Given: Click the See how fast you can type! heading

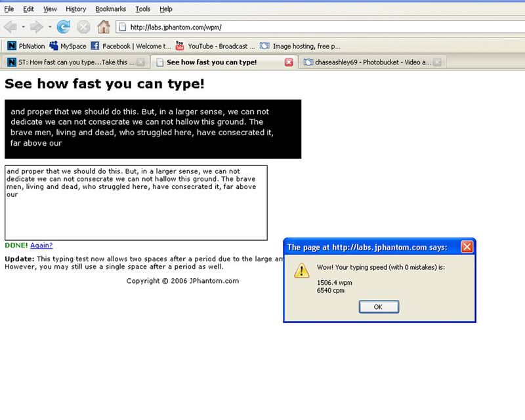Looking at the screenshot, I should pos(104,84).
